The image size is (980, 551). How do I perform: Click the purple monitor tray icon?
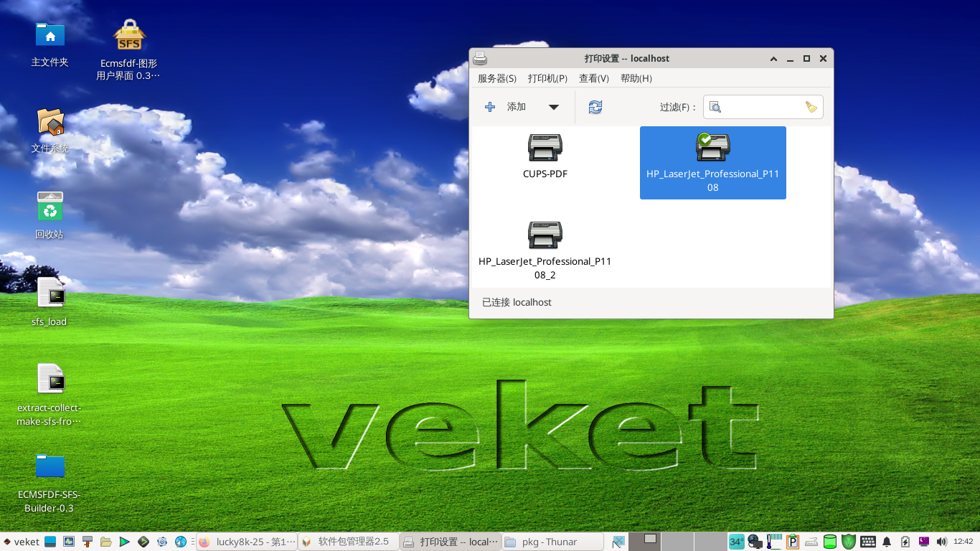[923, 542]
